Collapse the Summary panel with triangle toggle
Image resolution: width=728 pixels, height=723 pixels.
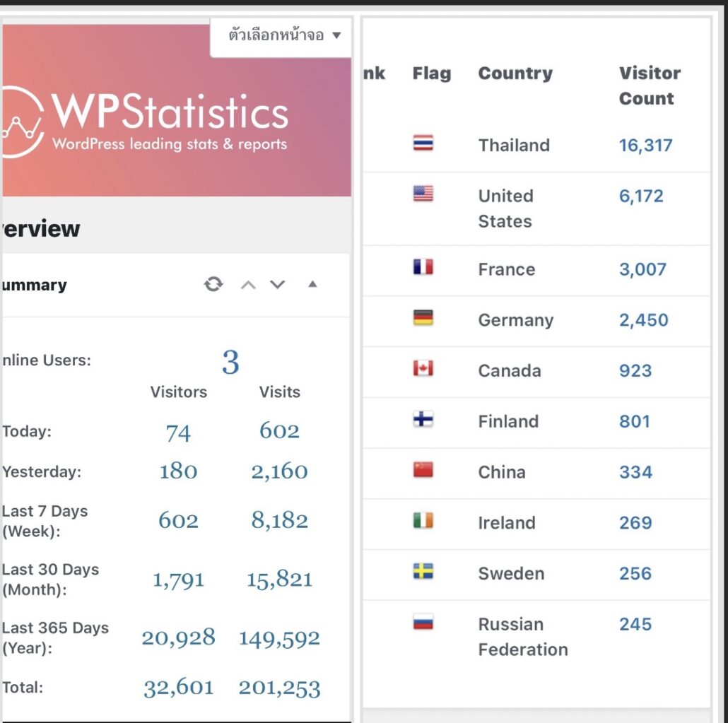point(312,285)
